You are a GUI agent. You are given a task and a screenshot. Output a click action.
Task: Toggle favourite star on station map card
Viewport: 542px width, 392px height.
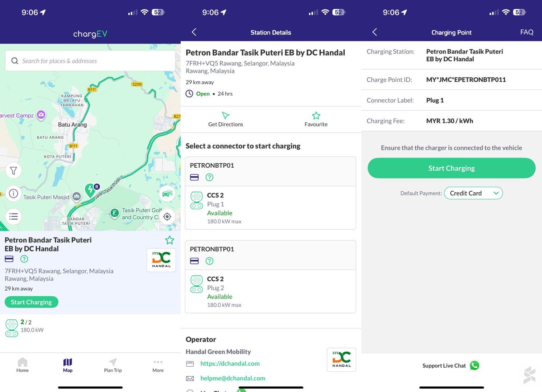pyautogui.click(x=169, y=240)
